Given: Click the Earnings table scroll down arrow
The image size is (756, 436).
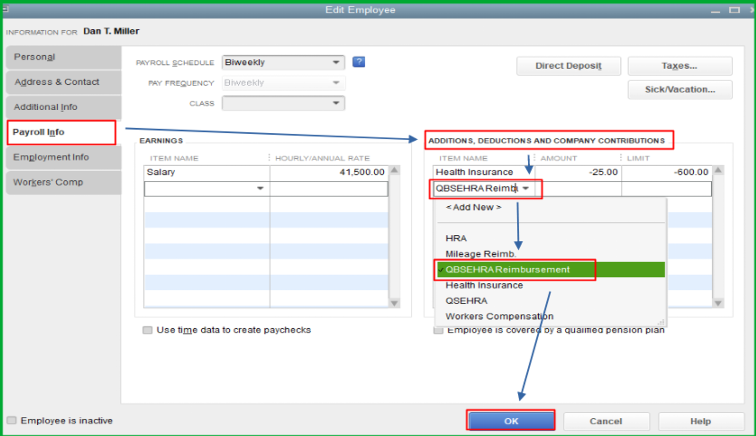Looking at the screenshot, I should tap(394, 303).
